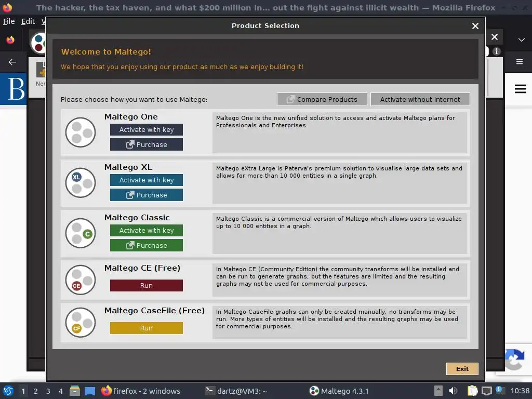Switch to workspace 4
532x399 pixels.
tap(61, 391)
